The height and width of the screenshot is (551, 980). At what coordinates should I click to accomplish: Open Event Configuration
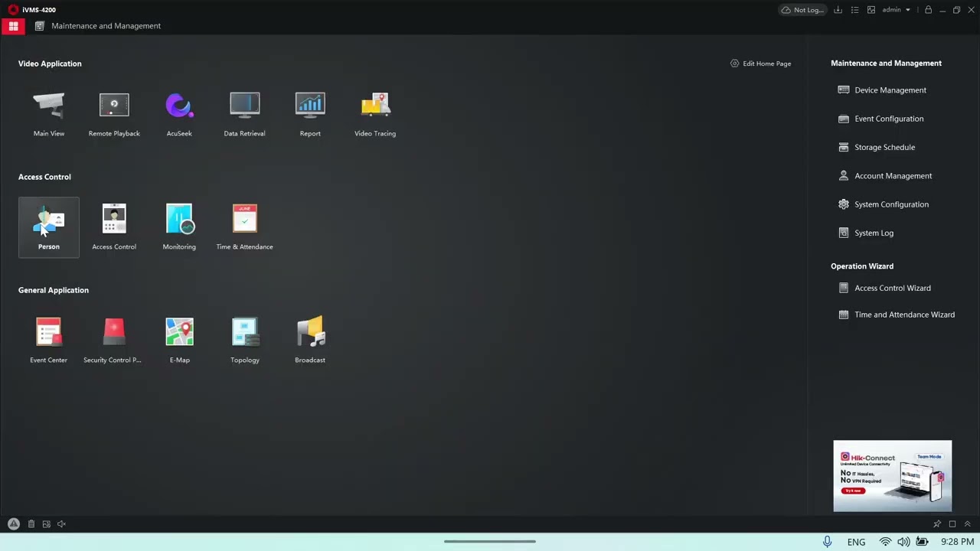point(880,119)
